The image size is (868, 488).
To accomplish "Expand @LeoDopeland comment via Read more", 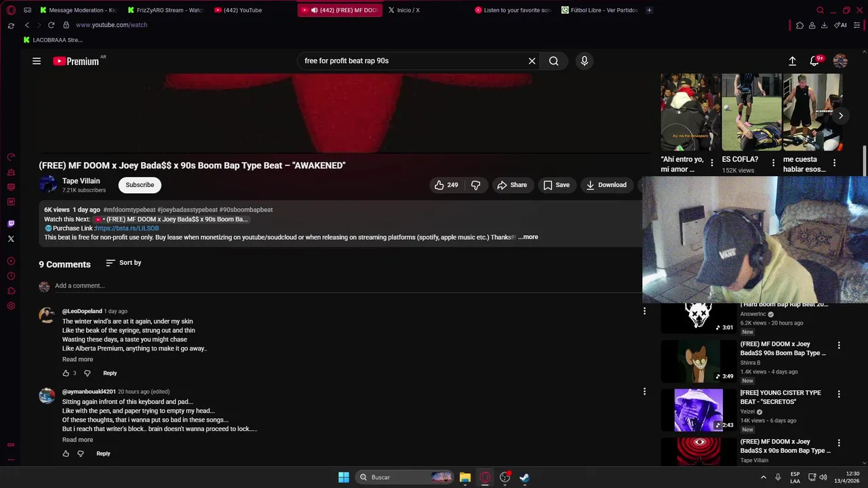I will point(78,359).
